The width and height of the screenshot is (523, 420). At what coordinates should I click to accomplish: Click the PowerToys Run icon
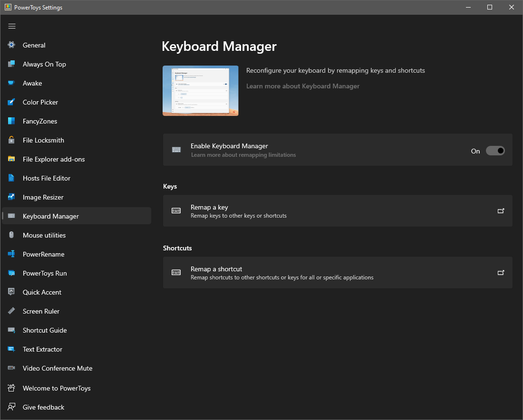click(11, 273)
